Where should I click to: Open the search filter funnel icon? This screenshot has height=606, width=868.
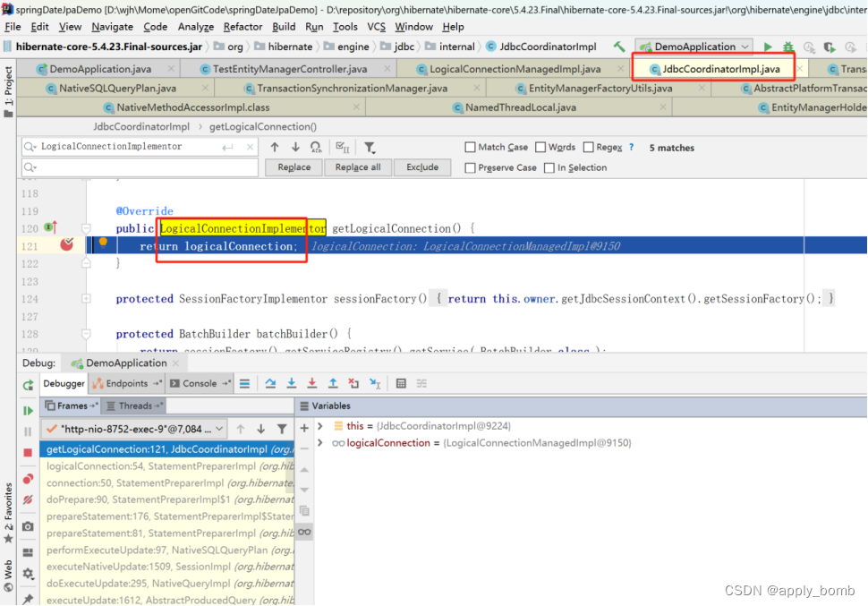tap(370, 147)
